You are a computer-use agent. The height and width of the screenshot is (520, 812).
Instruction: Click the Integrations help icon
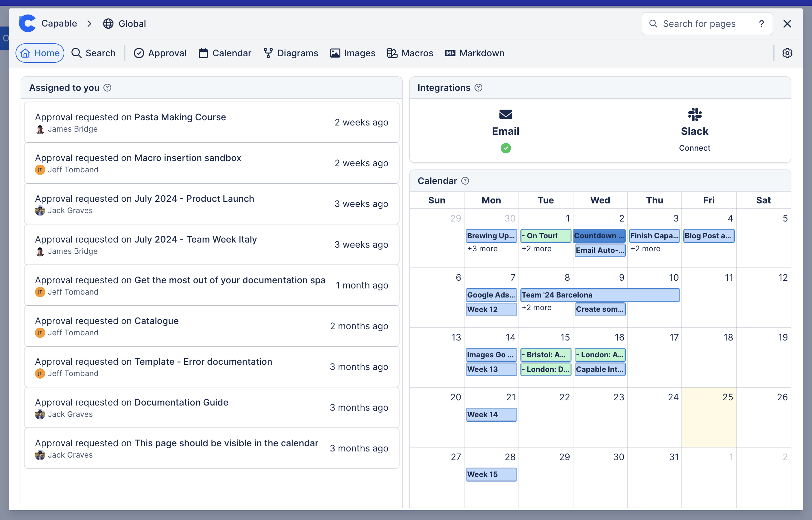click(x=478, y=88)
